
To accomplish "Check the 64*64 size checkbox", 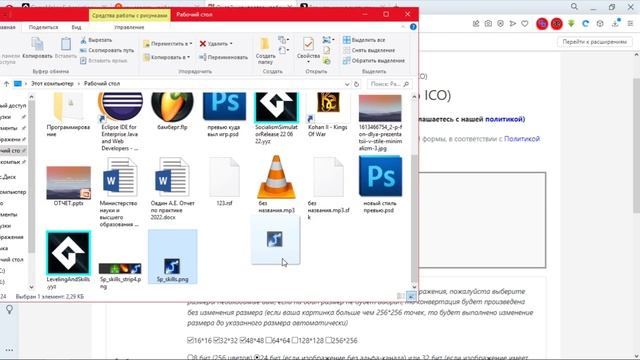I will (269, 340).
